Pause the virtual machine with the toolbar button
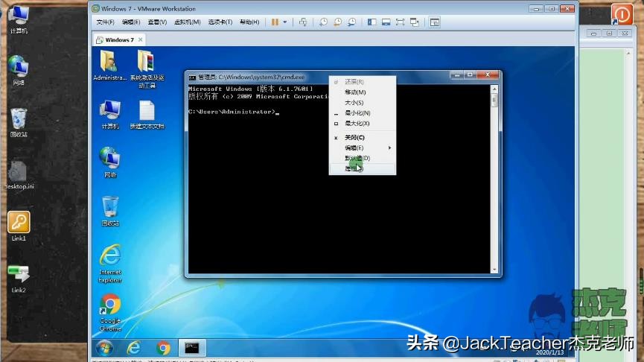The height and width of the screenshot is (362, 644). click(275, 22)
